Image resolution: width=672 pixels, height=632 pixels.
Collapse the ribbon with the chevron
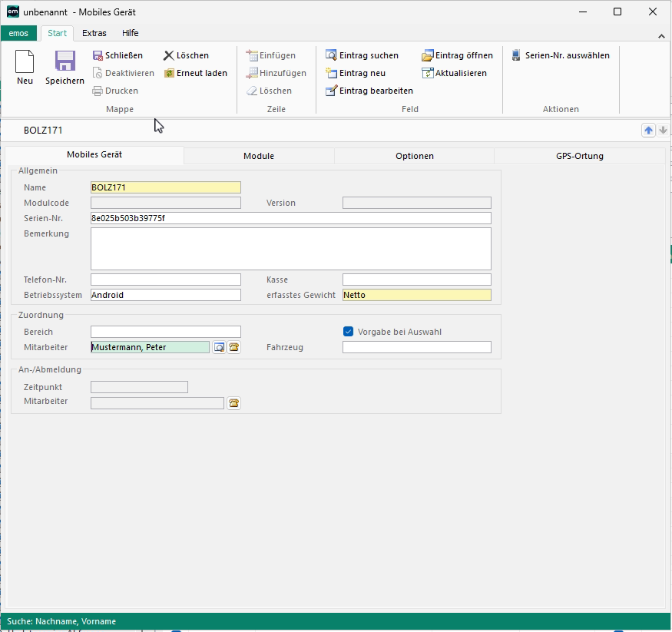(x=661, y=36)
